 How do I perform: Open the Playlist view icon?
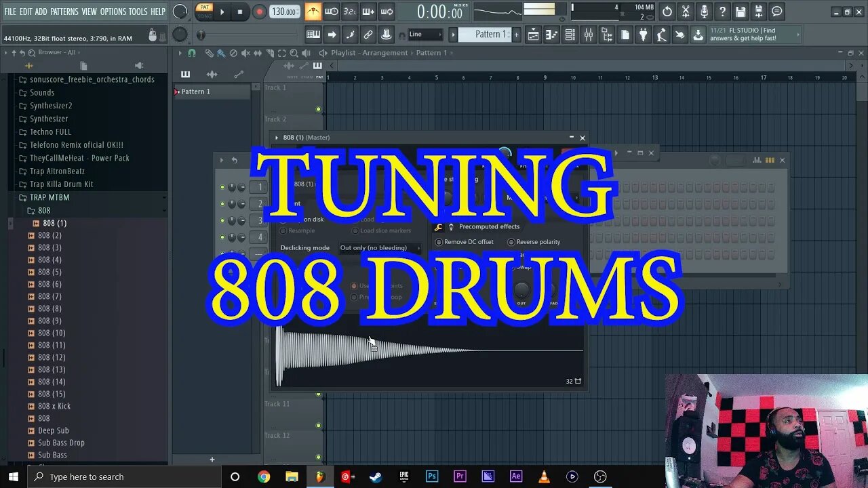point(533,35)
